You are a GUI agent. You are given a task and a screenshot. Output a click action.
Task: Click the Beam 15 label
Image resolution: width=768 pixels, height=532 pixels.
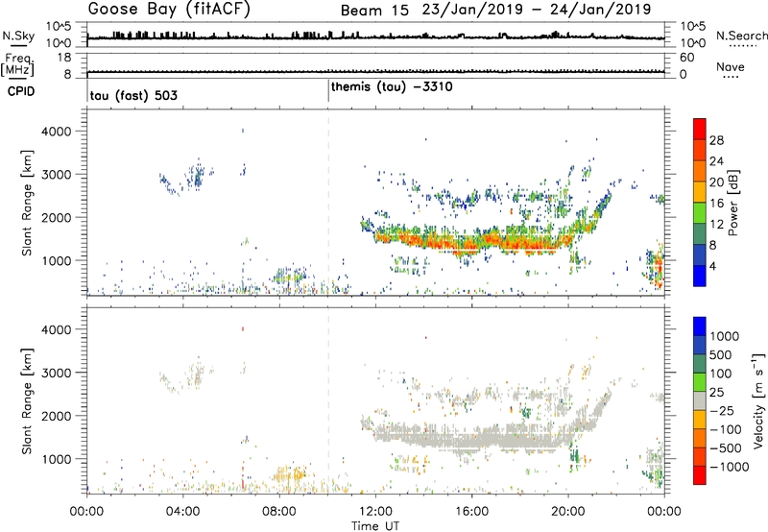(x=374, y=11)
